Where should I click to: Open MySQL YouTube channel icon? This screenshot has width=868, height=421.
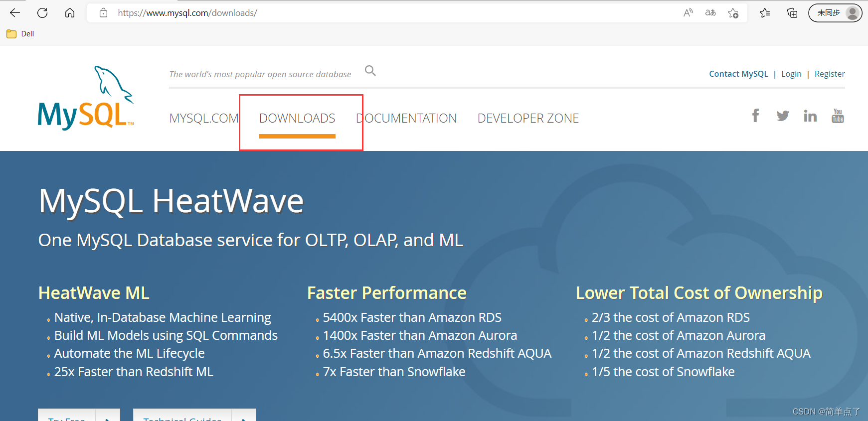[838, 116]
